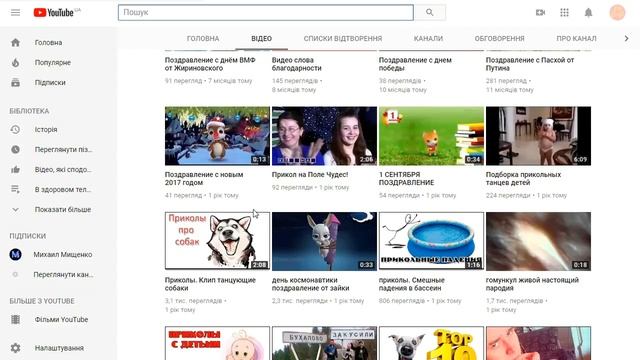The width and height of the screenshot is (640, 360).
Task: Open the upload video camera icon
Action: click(540, 13)
